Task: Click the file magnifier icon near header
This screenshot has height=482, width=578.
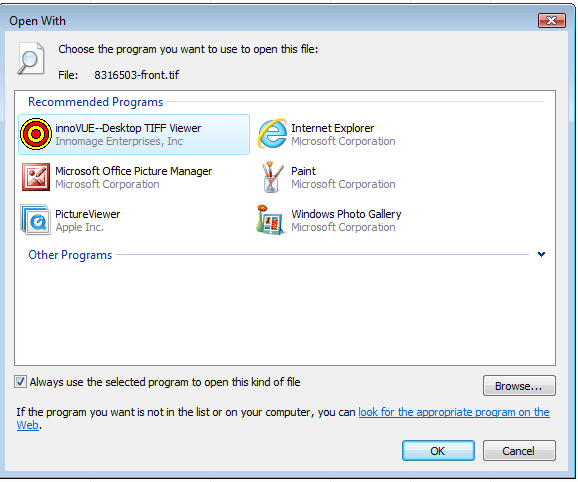Action: [31, 59]
